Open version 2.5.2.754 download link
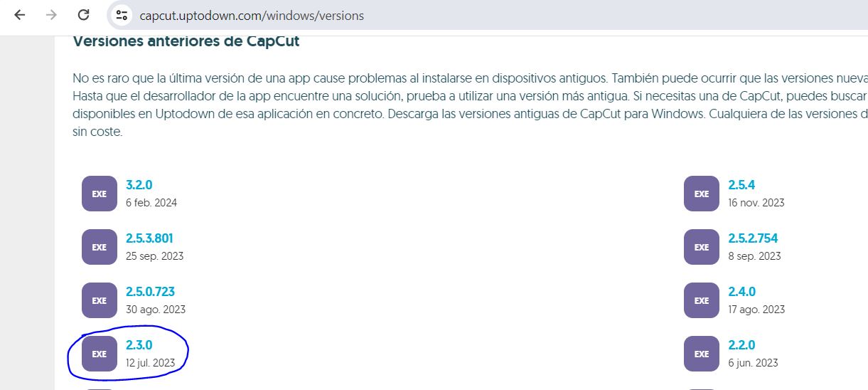 click(753, 238)
